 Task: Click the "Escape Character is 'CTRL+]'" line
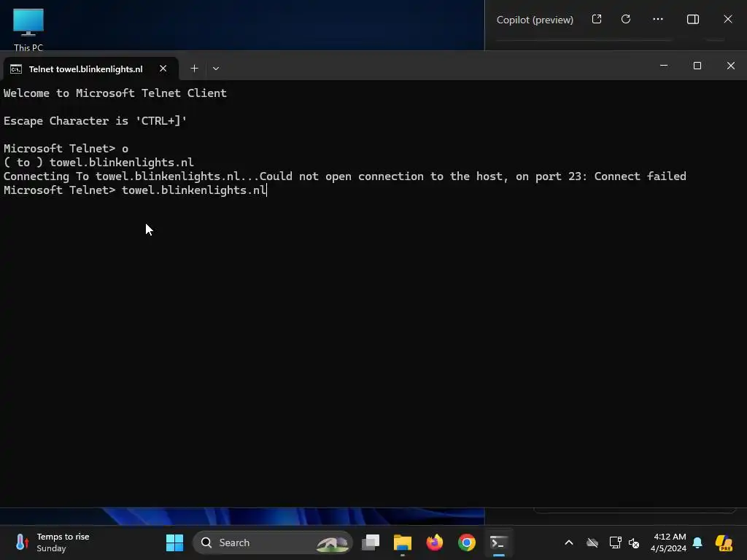95,121
